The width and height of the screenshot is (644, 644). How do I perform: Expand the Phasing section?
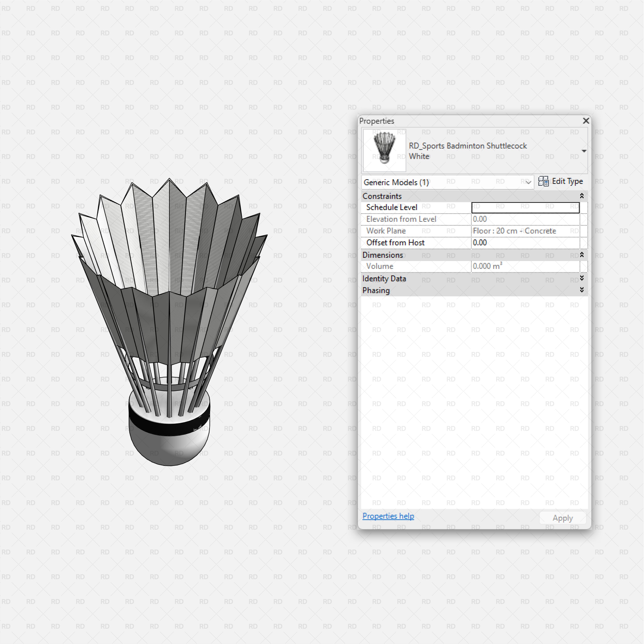point(582,290)
